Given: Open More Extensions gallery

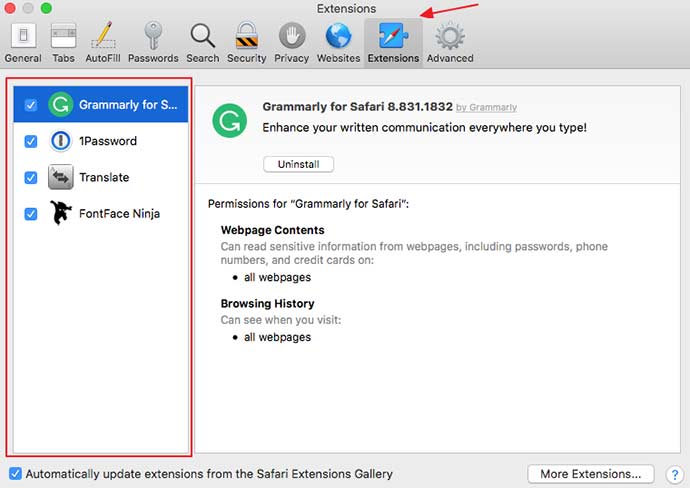Looking at the screenshot, I should [591, 474].
